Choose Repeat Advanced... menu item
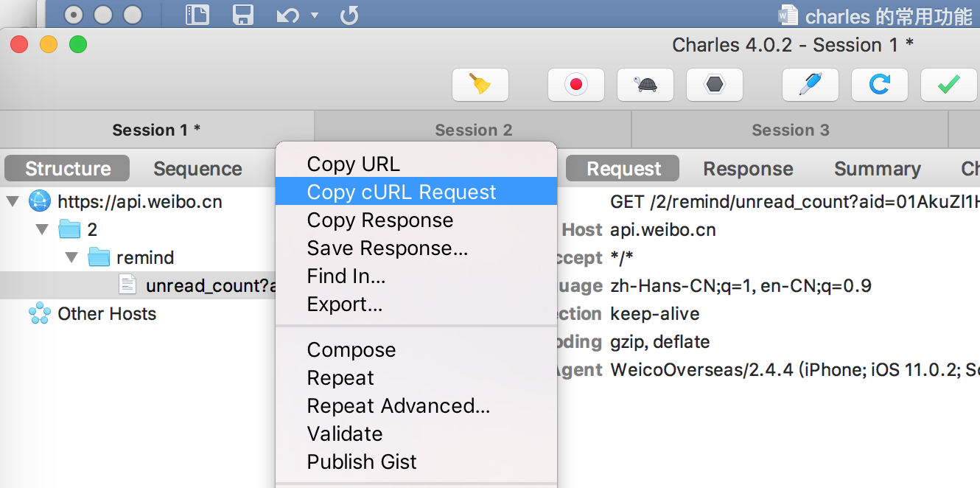Image resolution: width=980 pixels, height=488 pixels. (416, 405)
